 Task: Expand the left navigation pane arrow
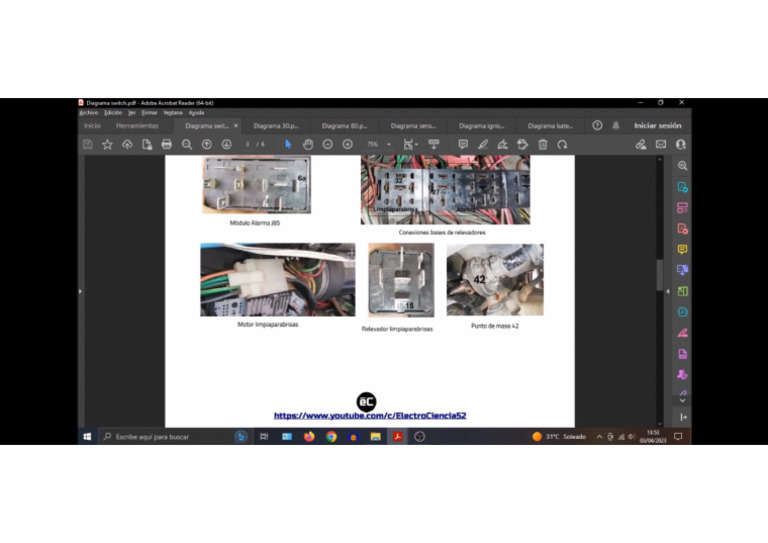(81, 291)
